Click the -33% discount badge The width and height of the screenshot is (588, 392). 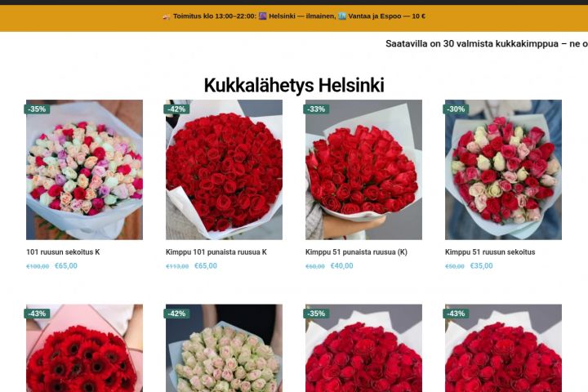pyautogui.click(x=316, y=109)
